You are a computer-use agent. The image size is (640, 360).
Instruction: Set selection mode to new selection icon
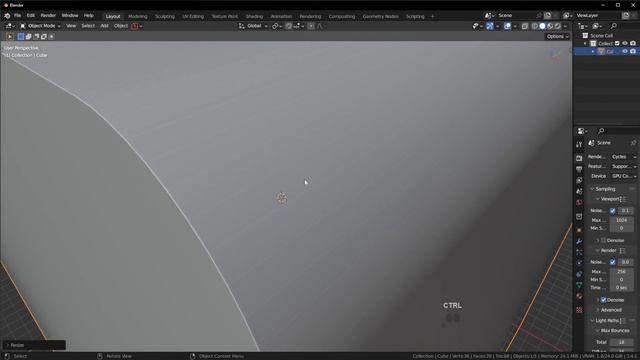(x=21, y=36)
